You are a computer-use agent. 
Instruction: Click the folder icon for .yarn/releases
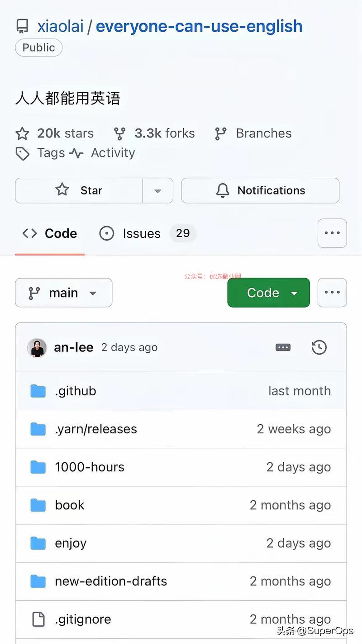38,429
